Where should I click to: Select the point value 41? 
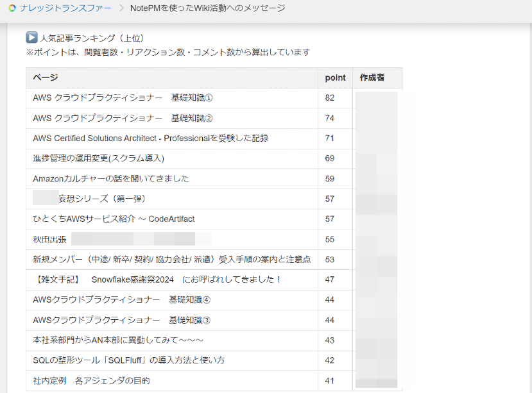tap(330, 380)
